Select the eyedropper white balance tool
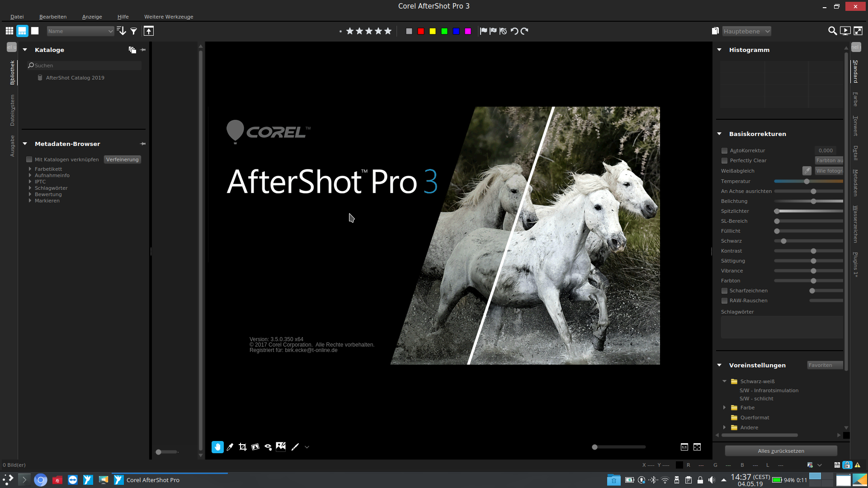This screenshot has height=488, width=868. coord(230,447)
